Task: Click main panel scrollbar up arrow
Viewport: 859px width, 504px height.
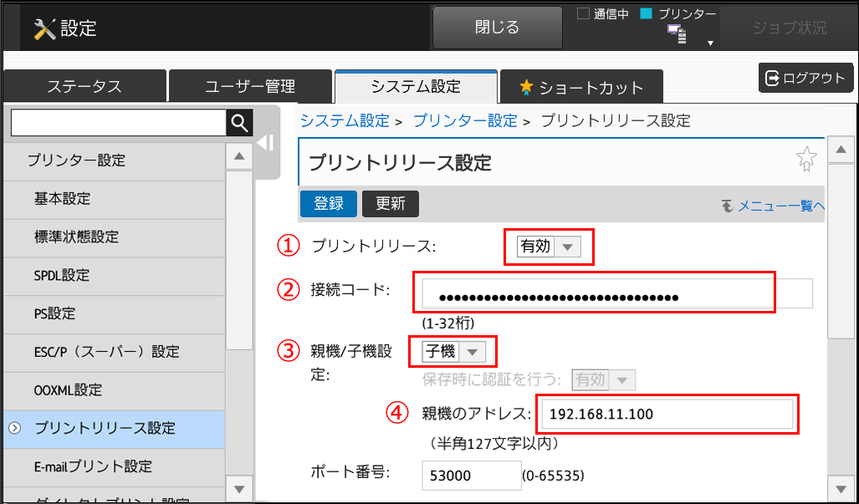Action: [841, 150]
